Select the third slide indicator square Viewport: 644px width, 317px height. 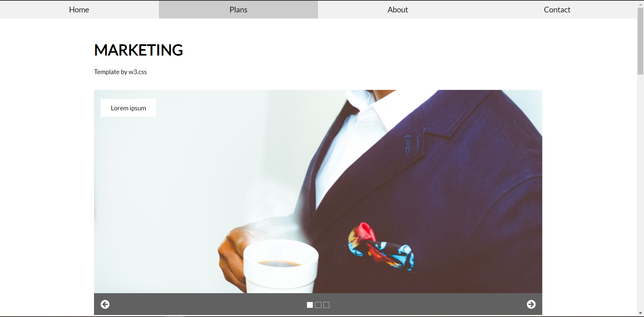click(x=326, y=305)
